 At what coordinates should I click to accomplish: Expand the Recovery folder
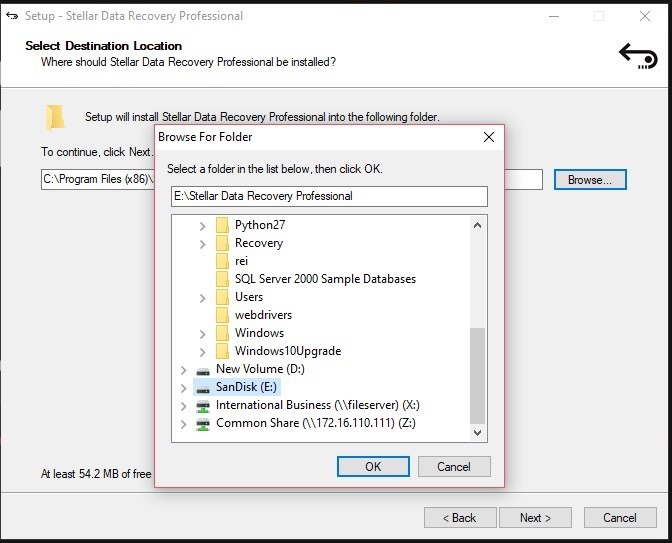point(202,244)
